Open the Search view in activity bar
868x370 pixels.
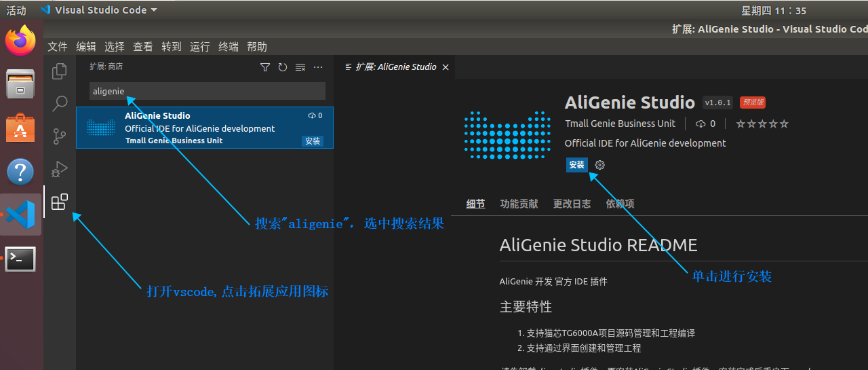click(x=60, y=103)
